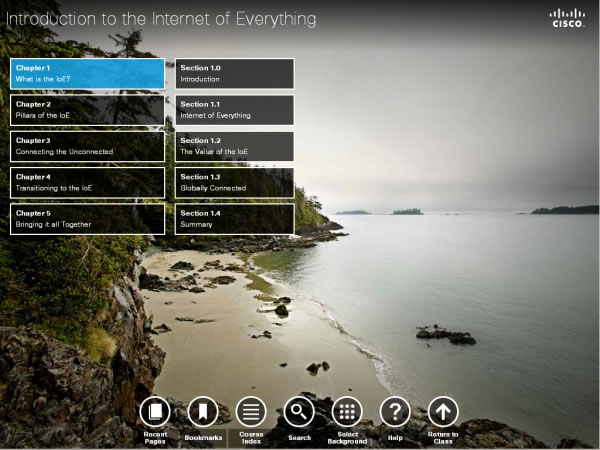Go to Section 1.1 Internet of Everything
Screen dimensions: 600x450
tap(235, 110)
